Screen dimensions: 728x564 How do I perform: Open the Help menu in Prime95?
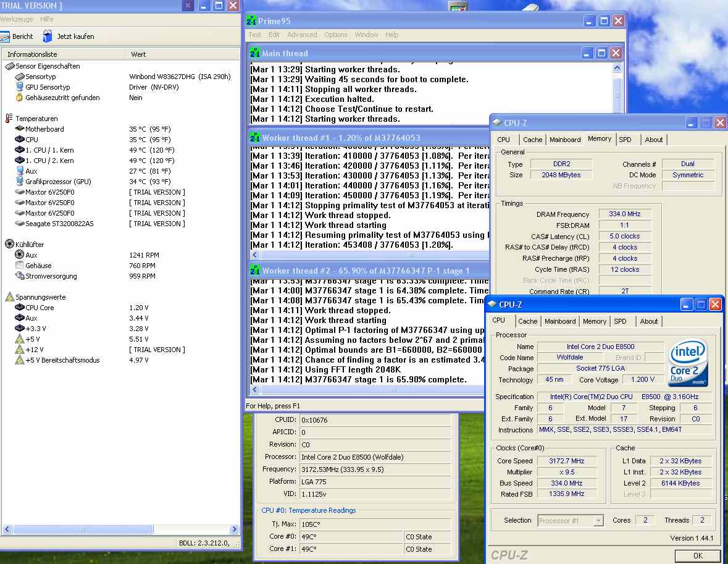pos(392,35)
